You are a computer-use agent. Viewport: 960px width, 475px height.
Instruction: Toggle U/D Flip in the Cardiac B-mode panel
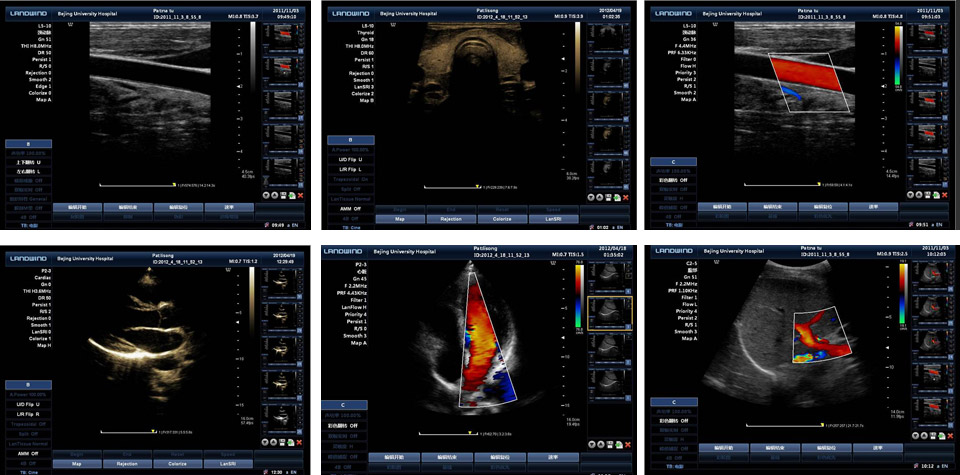click(x=28, y=405)
